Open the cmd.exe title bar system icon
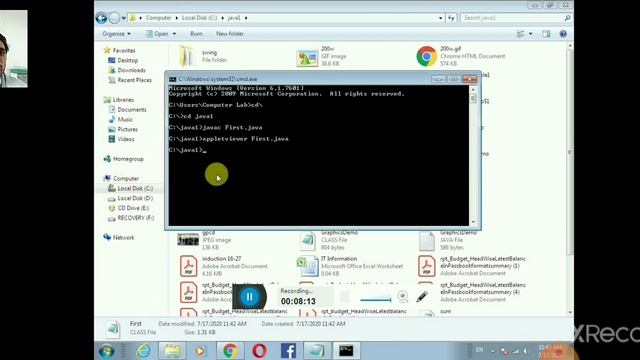Viewport: 640px width, 360px height. (x=173, y=79)
